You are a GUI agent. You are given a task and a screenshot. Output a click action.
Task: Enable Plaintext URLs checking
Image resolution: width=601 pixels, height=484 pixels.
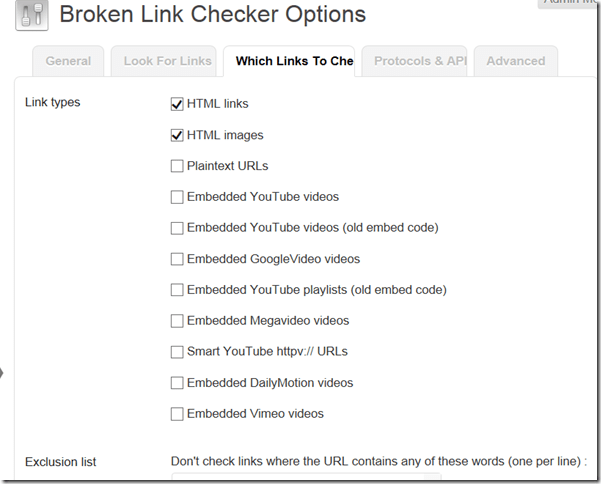click(177, 166)
